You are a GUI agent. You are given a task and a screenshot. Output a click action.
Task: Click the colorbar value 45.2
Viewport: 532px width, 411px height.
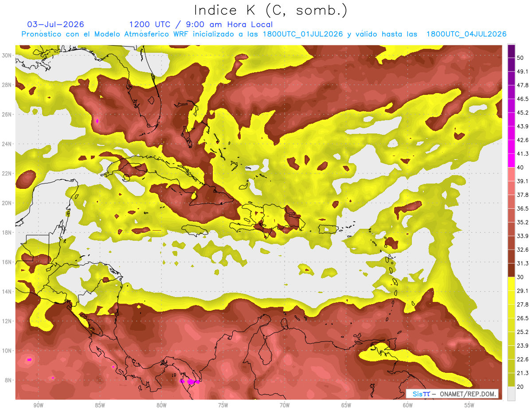[x=523, y=113]
